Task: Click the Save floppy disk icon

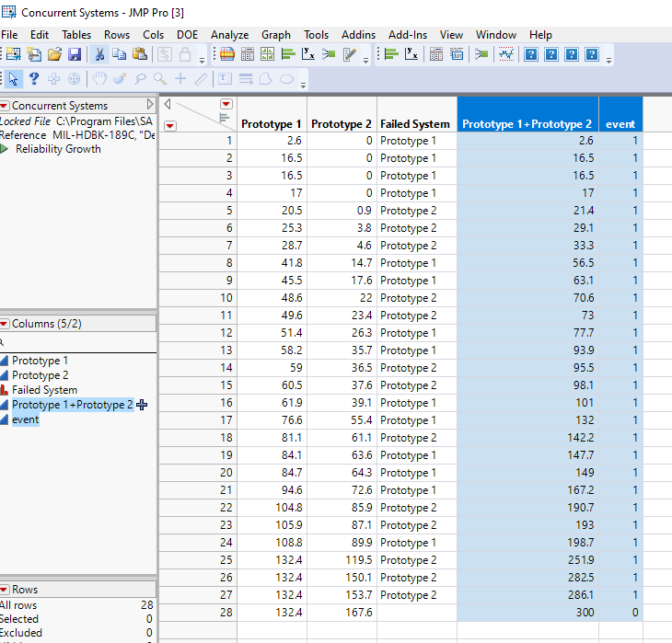Action: [75, 54]
